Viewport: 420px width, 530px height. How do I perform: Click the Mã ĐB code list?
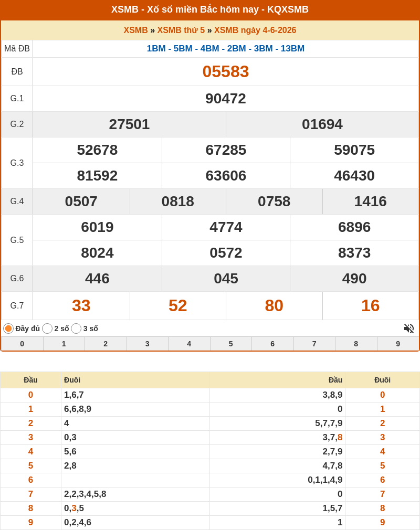coord(226,48)
